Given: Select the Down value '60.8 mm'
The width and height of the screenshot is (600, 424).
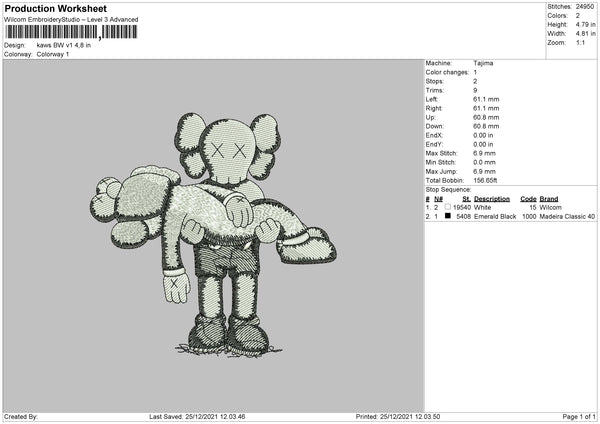Looking at the screenshot, I should 486,126.
